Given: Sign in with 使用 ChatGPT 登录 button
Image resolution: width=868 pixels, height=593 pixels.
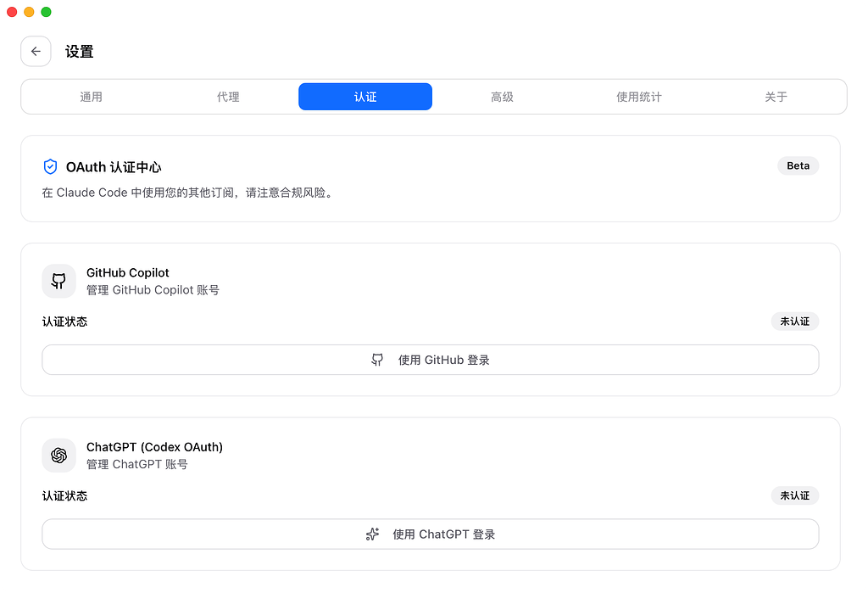Looking at the screenshot, I should 431,534.
